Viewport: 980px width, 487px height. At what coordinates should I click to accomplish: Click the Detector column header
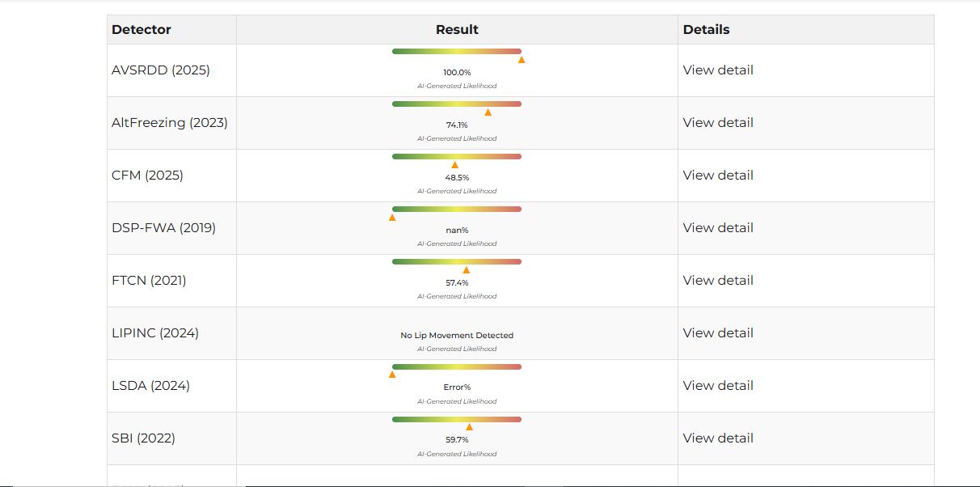point(142,30)
